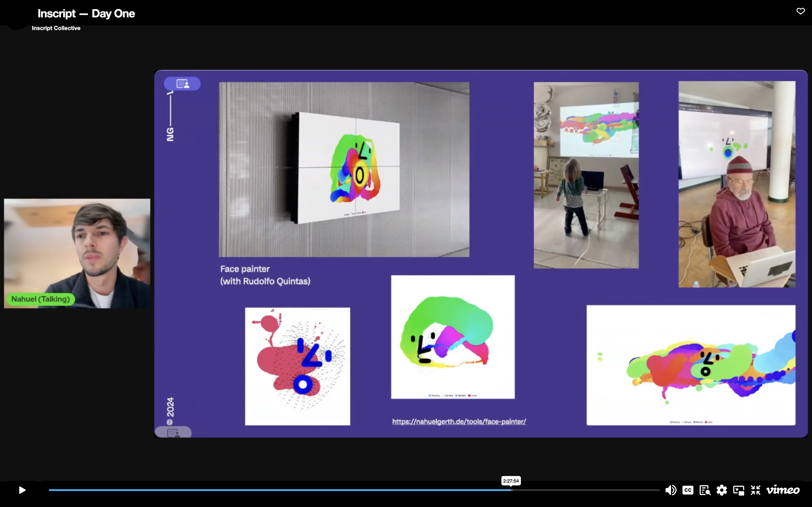
Task: Click the top presenter view icon
Action: click(x=182, y=84)
